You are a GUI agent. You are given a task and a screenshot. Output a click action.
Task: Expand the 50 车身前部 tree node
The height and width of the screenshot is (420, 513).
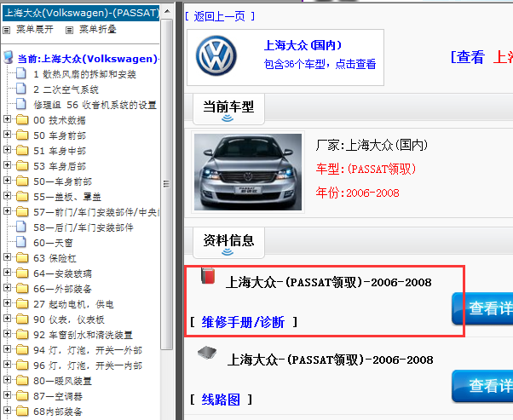click(x=7, y=134)
